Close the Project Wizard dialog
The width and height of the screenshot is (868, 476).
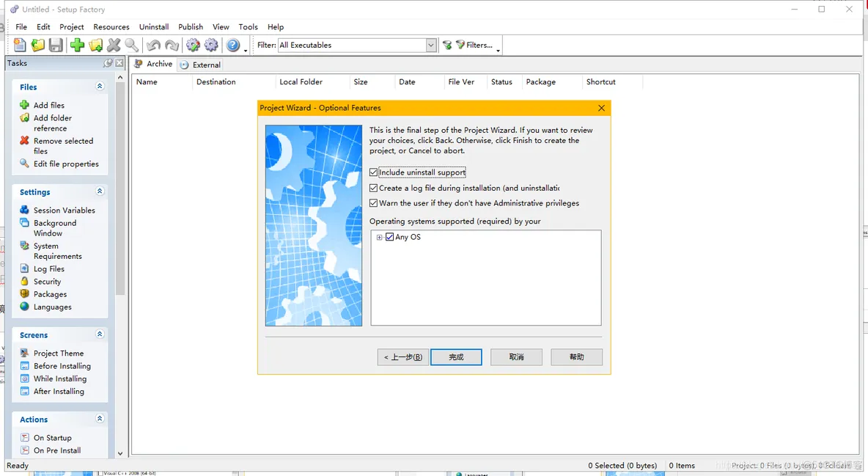[x=601, y=108]
